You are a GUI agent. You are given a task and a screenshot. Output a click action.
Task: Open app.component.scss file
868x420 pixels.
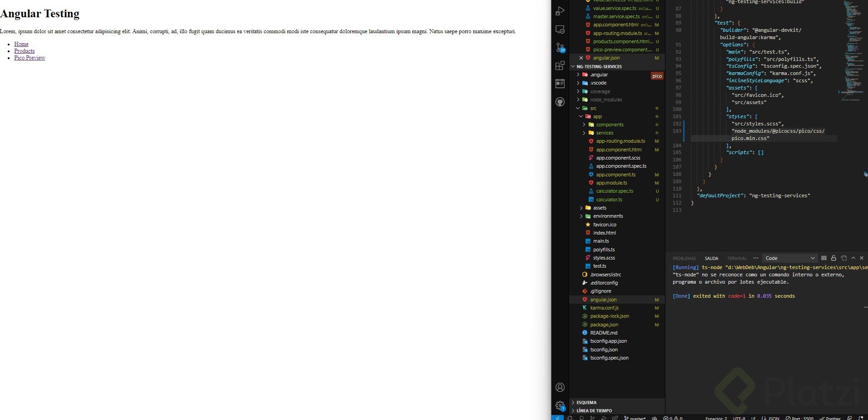(617, 158)
